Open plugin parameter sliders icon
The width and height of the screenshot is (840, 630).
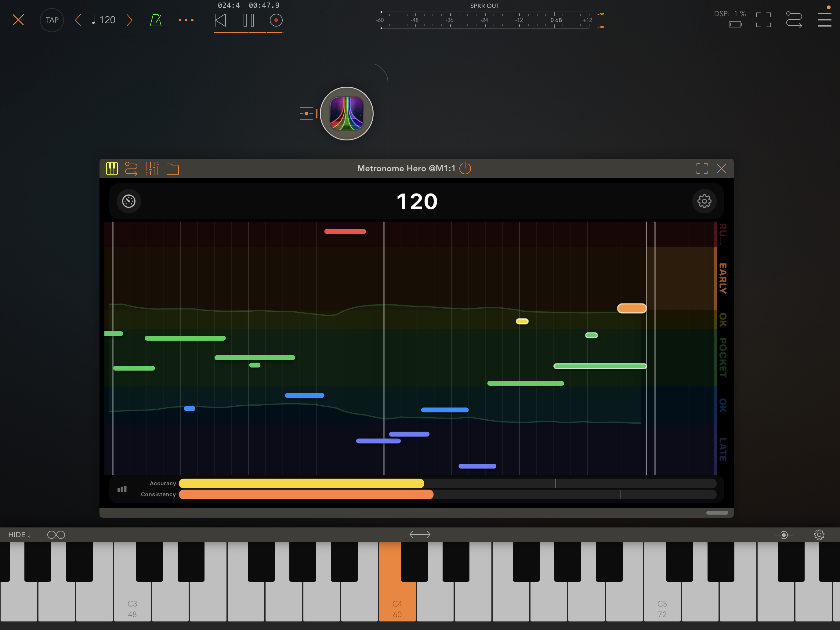click(x=152, y=168)
